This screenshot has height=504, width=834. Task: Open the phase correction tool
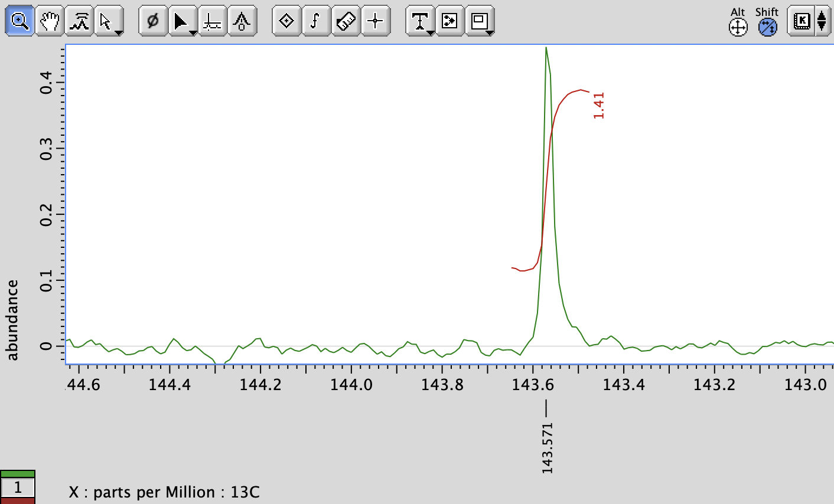tap(152, 21)
